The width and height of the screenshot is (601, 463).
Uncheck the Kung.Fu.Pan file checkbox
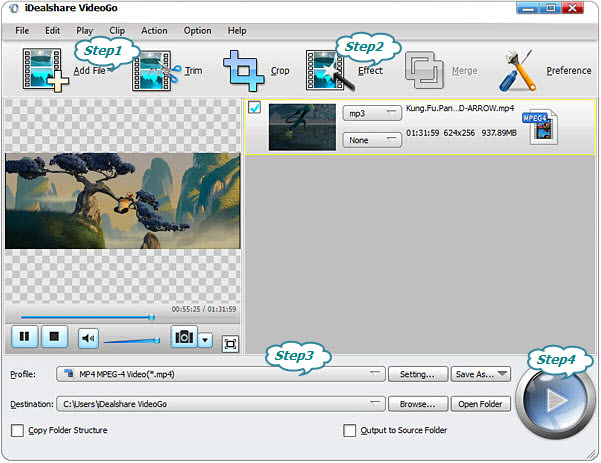click(x=255, y=107)
